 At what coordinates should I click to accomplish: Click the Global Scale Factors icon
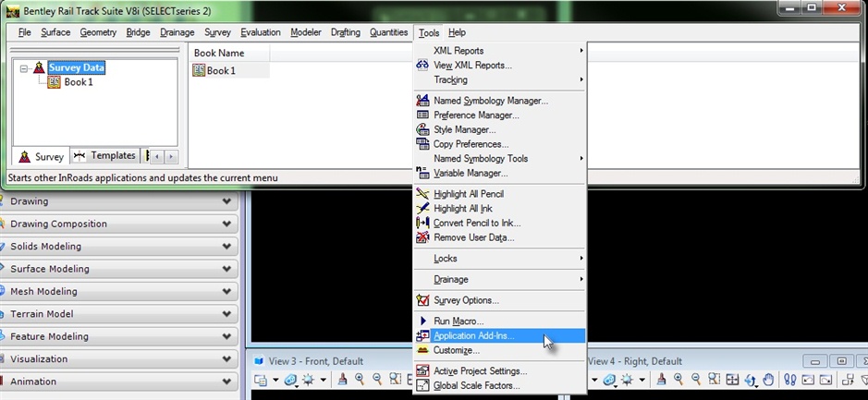(x=422, y=385)
